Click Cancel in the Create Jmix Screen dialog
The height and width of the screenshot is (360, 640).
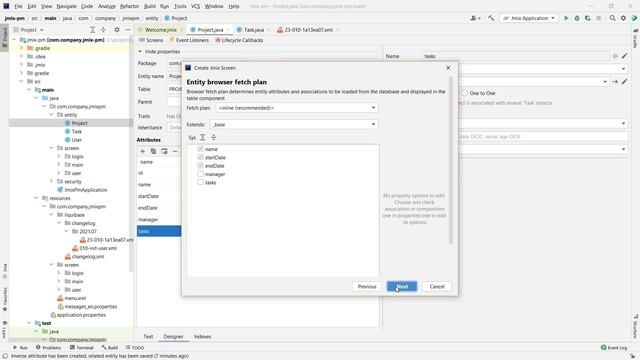pyautogui.click(x=437, y=287)
